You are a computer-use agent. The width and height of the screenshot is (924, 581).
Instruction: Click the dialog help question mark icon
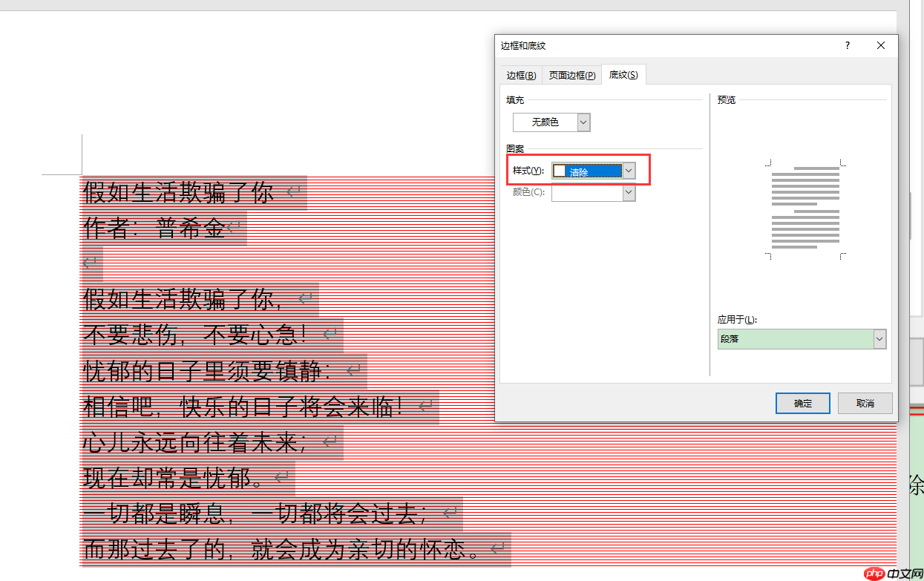pyautogui.click(x=848, y=45)
